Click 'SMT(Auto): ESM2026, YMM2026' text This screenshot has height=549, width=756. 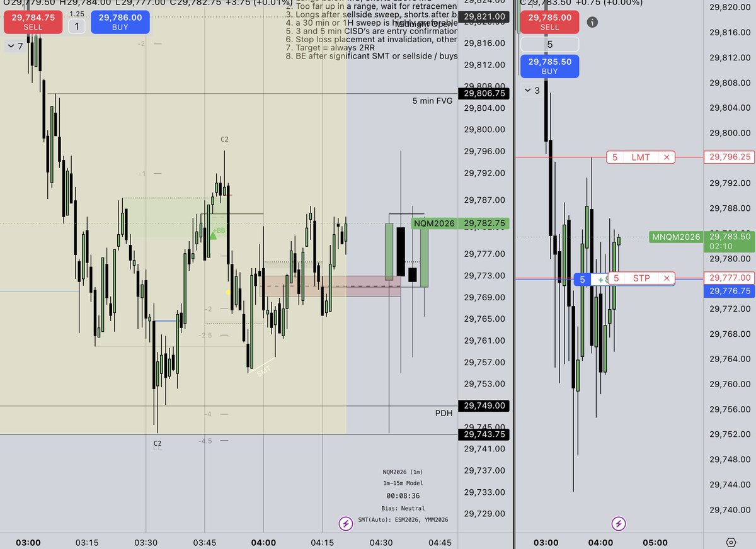[403, 520]
